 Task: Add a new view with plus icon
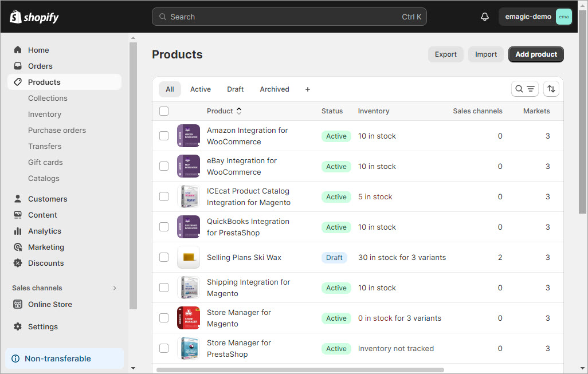[x=308, y=89]
